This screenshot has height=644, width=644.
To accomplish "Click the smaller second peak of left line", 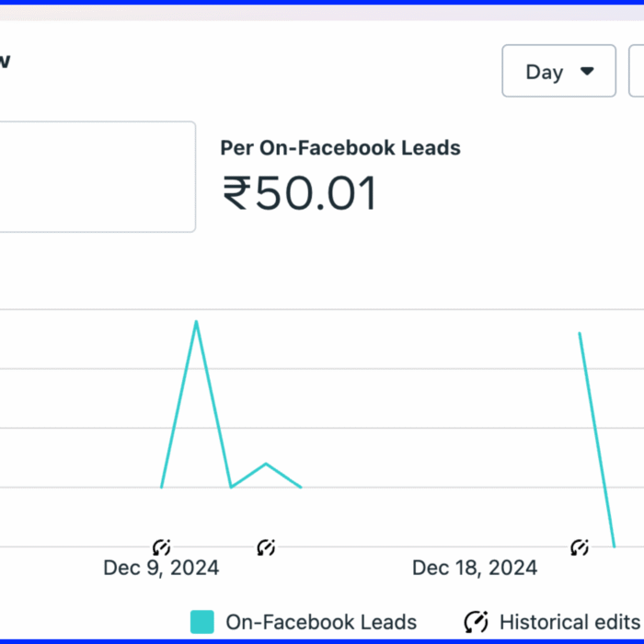I will pos(266,463).
